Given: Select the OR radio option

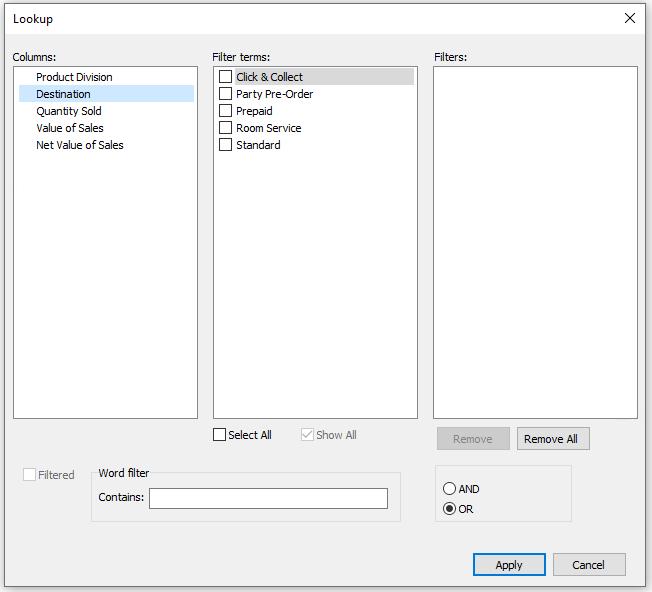Looking at the screenshot, I should coord(449,509).
